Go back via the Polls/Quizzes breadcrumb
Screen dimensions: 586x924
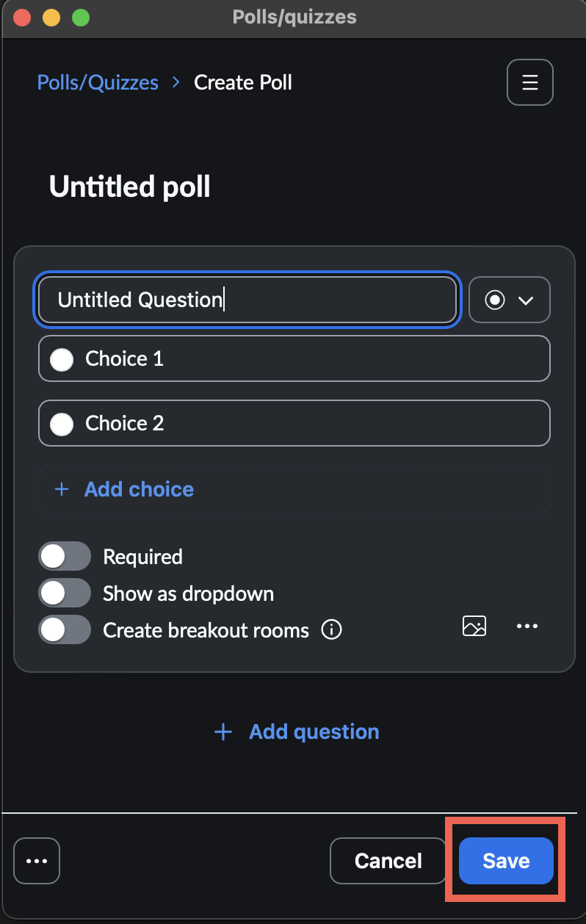98,82
